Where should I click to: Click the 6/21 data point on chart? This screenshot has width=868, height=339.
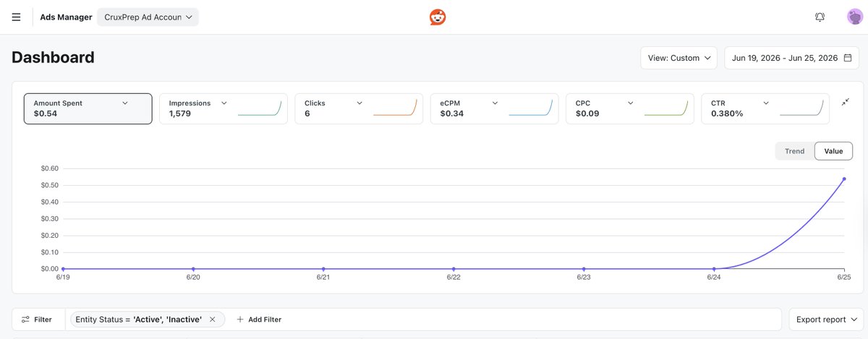point(323,269)
